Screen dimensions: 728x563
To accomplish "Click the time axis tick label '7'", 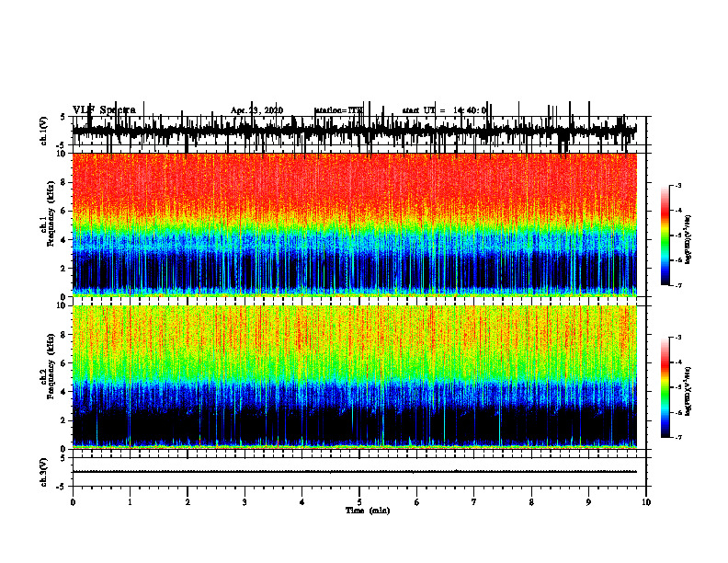I will 474,502.
